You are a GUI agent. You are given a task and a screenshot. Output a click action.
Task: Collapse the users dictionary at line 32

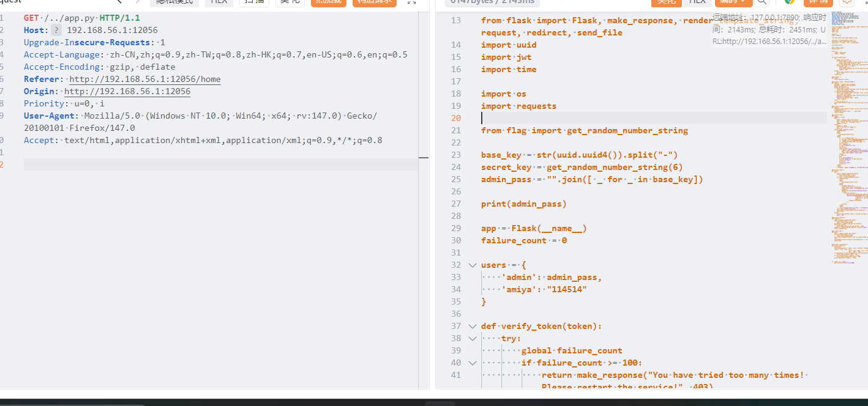point(472,265)
